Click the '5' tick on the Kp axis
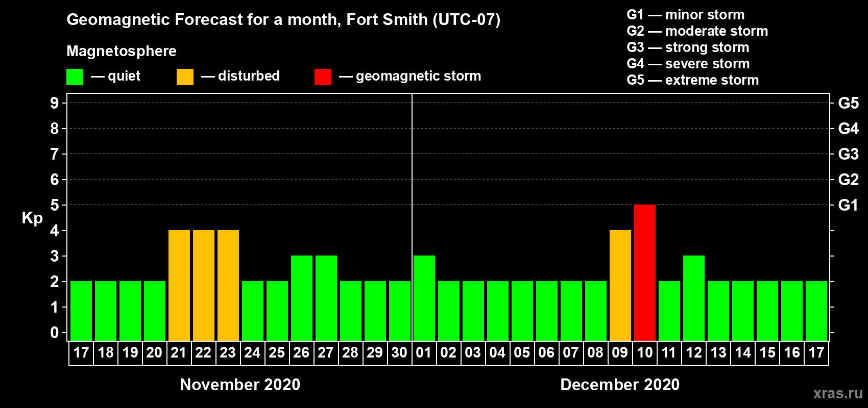 [x=55, y=205]
